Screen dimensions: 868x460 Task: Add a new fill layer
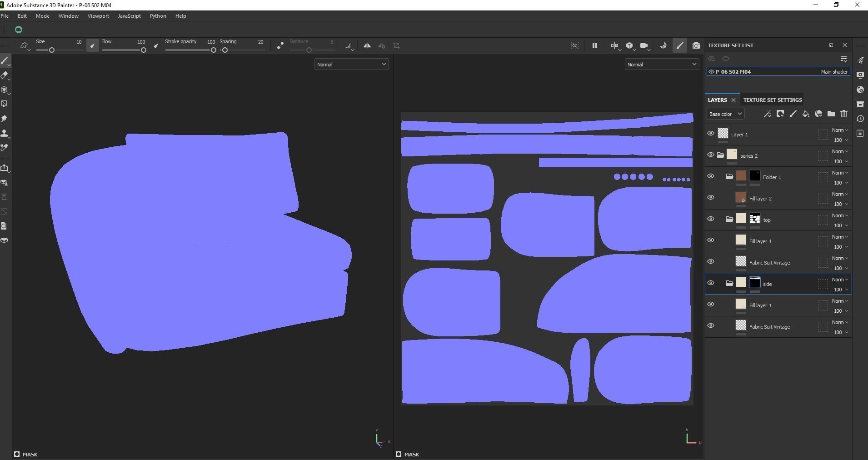point(805,114)
